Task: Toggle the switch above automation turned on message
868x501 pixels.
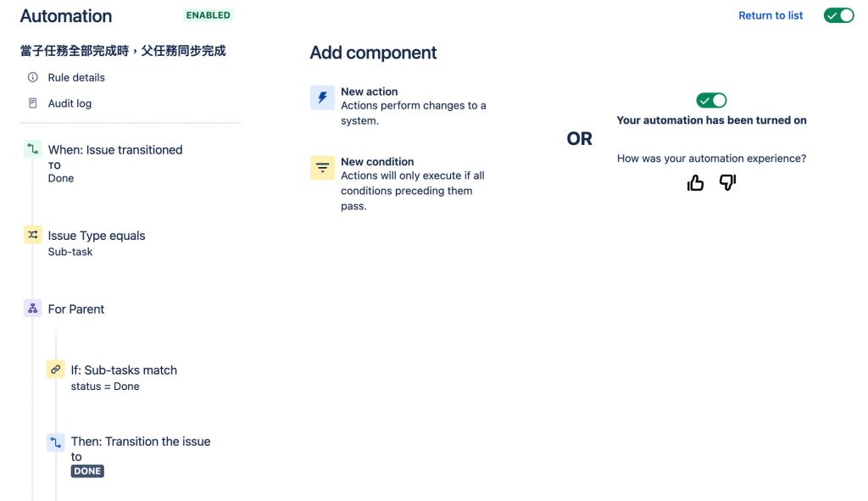Action: [x=711, y=100]
